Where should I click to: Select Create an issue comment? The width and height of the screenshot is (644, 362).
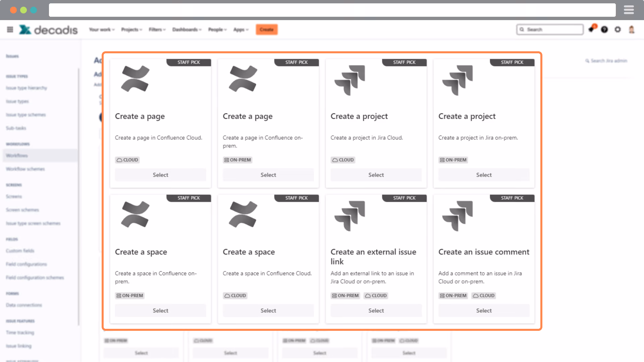[x=484, y=311]
